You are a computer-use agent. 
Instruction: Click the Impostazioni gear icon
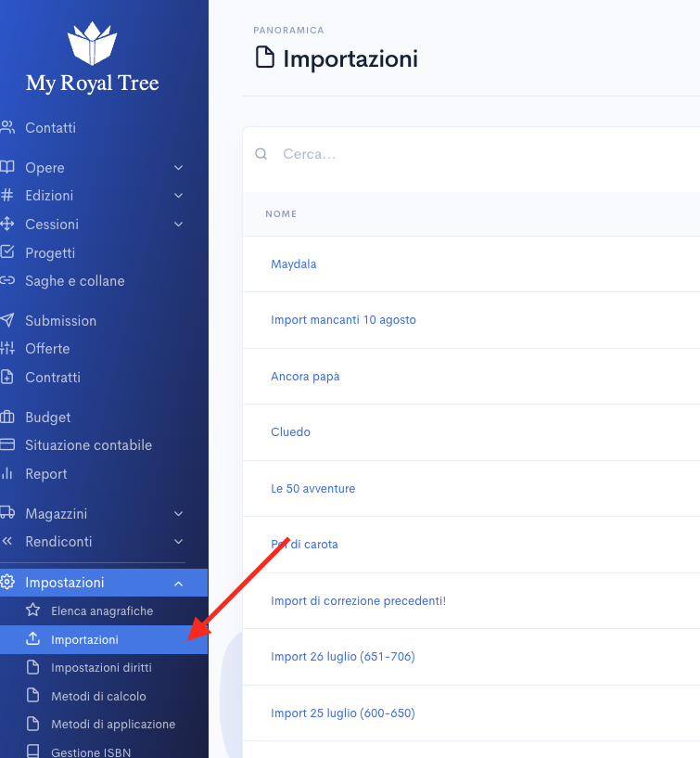(x=7, y=582)
